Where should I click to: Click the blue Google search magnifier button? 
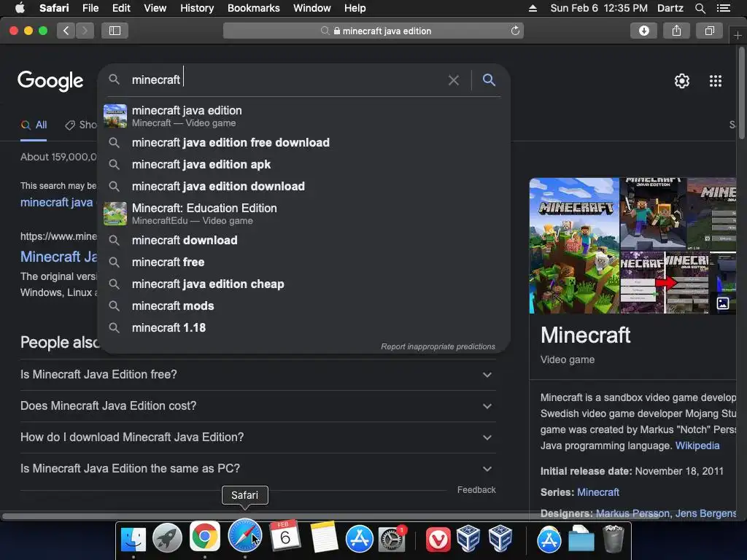tap(489, 79)
